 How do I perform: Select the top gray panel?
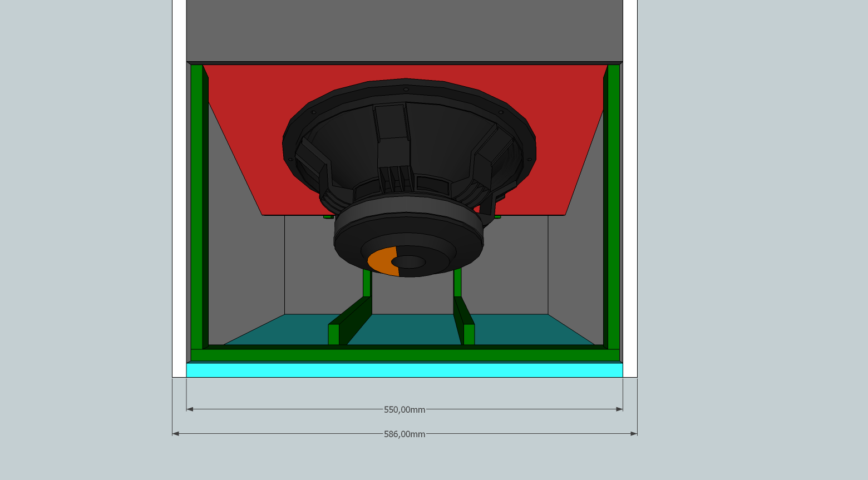tap(405, 31)
